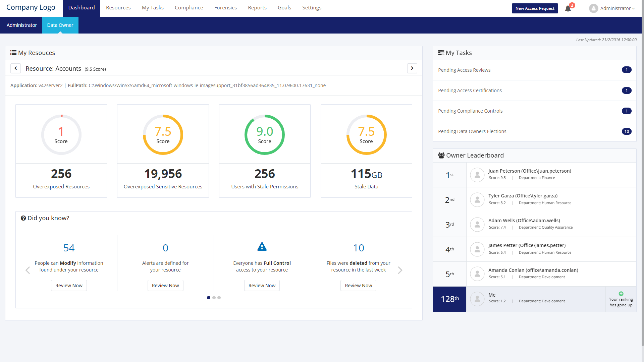This screenshot has height=362, width=644.
Task: Select the first carousel page dot
Action: 209,298
